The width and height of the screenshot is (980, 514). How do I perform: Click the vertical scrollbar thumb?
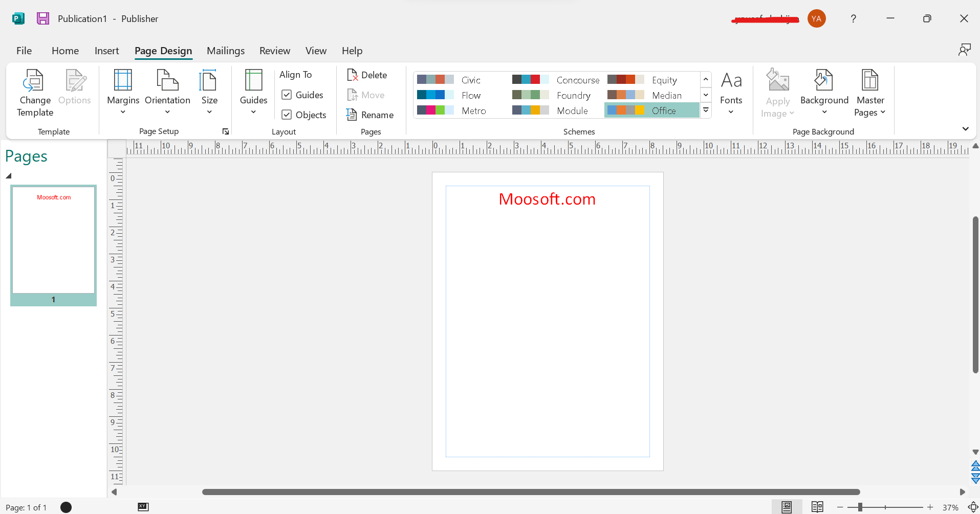975,295
